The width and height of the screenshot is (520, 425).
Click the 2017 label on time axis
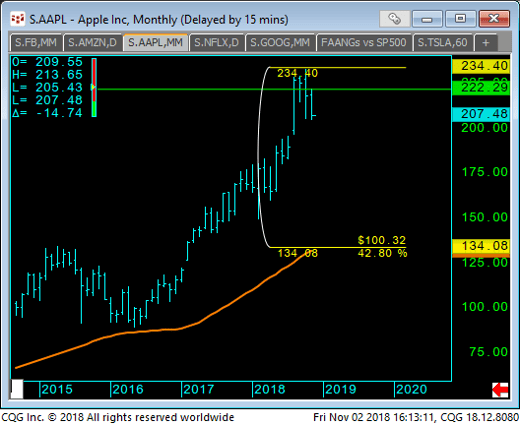pos(199,389)
